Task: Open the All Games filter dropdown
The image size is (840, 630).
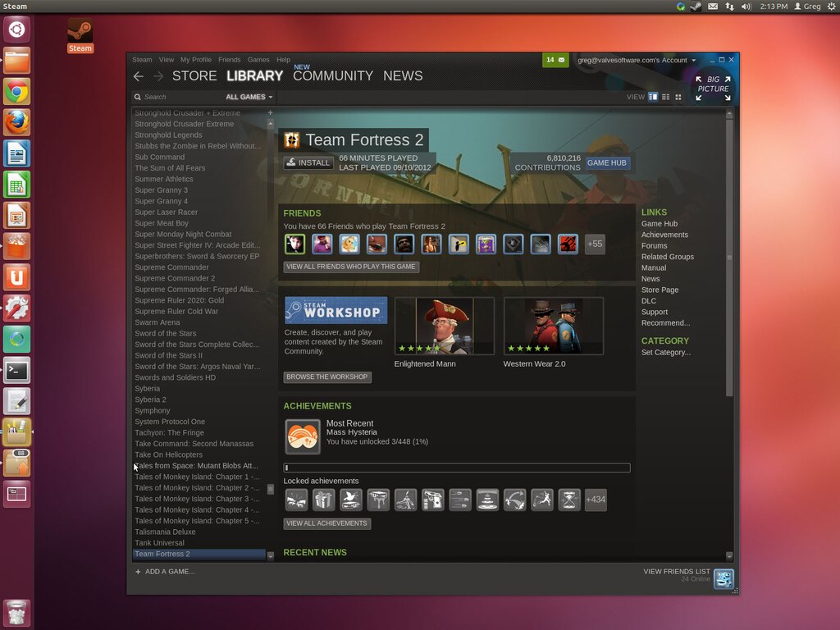Action: pyautogui.click(x=249, y=97)
